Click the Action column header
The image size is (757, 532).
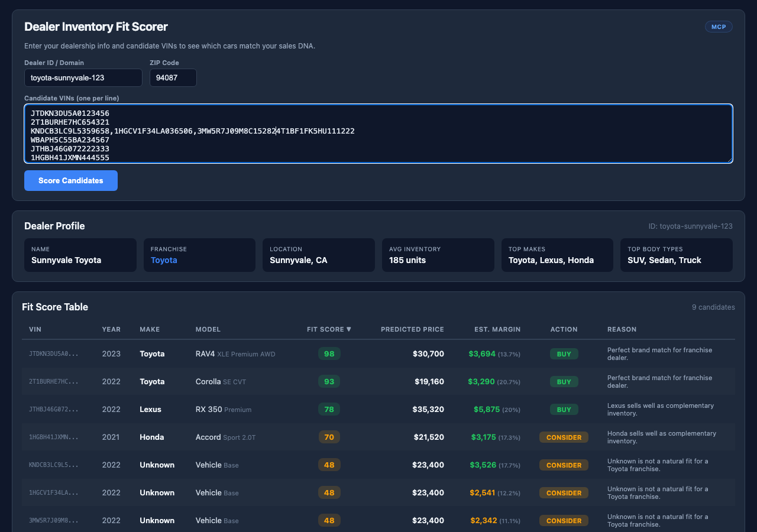pos(564,329)
